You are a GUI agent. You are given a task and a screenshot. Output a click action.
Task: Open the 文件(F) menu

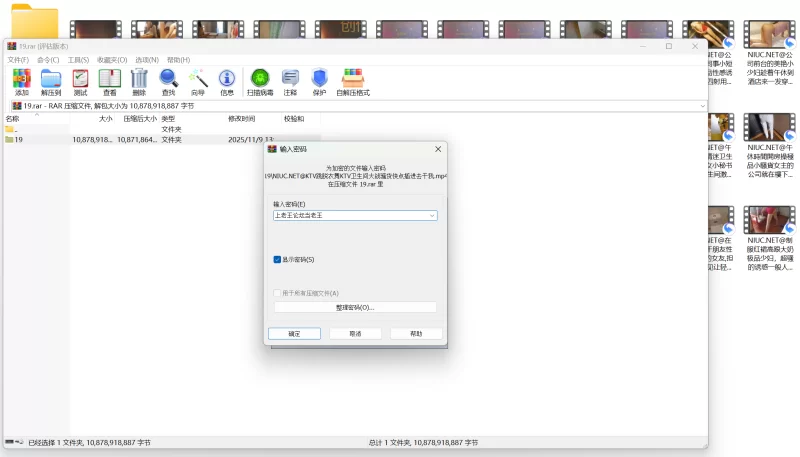pos(18,60)
